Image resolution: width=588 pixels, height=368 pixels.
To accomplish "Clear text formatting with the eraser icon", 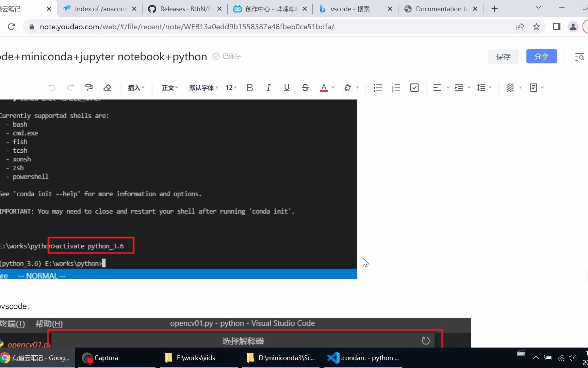I will (107, 88).
